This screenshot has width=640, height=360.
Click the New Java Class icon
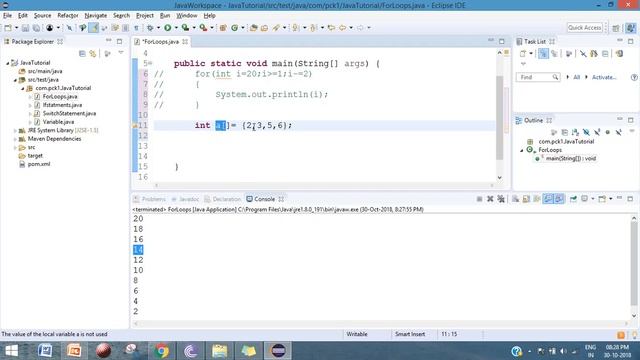(x=235, y=28)
